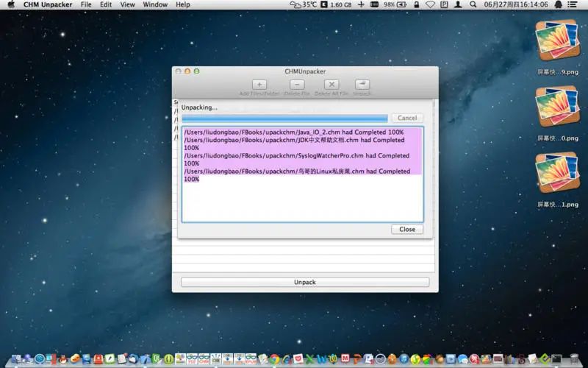Open the orange P app in Dock
Image resolution: width=588 pixels, height=368 pixels.
[358, 359]
